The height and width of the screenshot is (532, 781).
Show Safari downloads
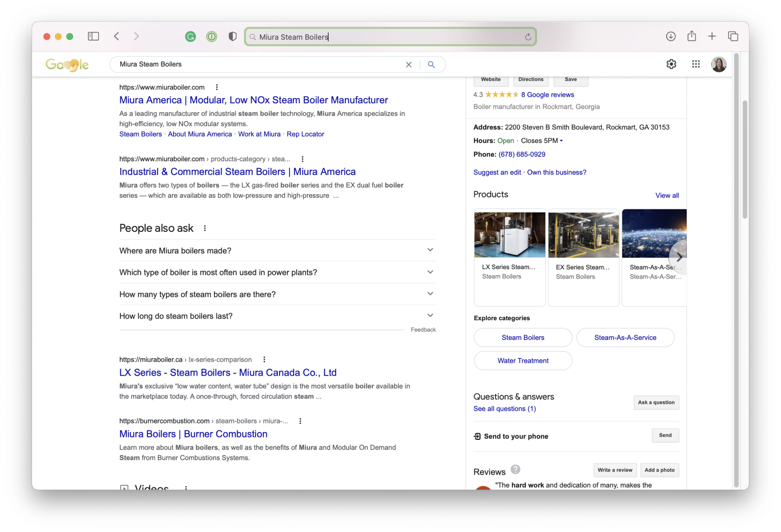(x=671, y=37)
